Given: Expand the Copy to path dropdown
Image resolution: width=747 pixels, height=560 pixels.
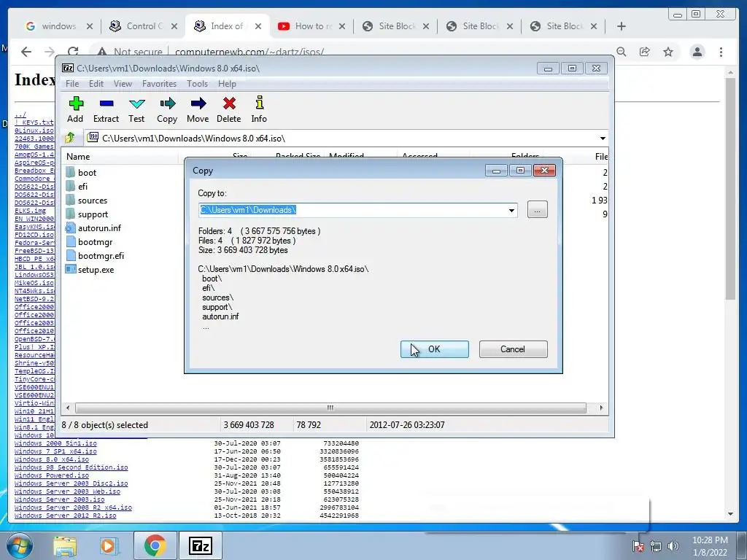Looking at the screenshot, I should tap(511, 210).
